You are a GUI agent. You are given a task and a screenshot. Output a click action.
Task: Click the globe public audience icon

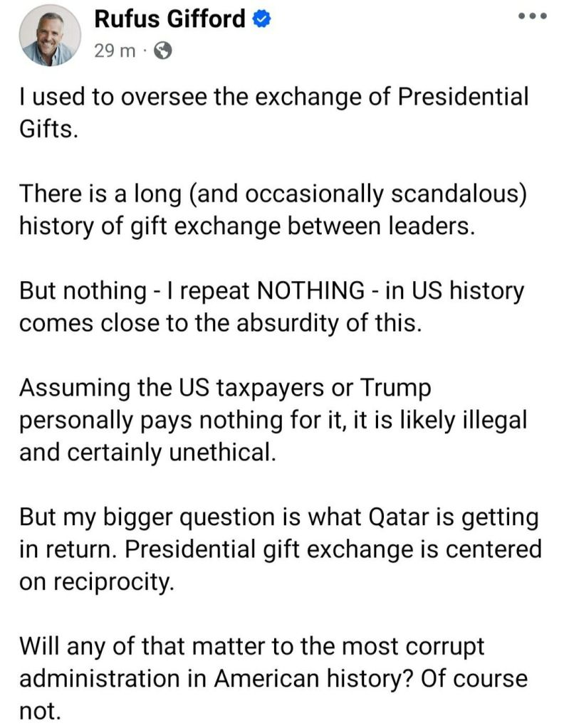tap(163, 52)
